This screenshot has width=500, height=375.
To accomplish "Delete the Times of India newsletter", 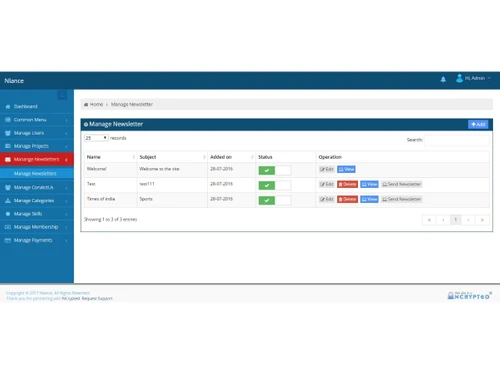I will point(347,199).
